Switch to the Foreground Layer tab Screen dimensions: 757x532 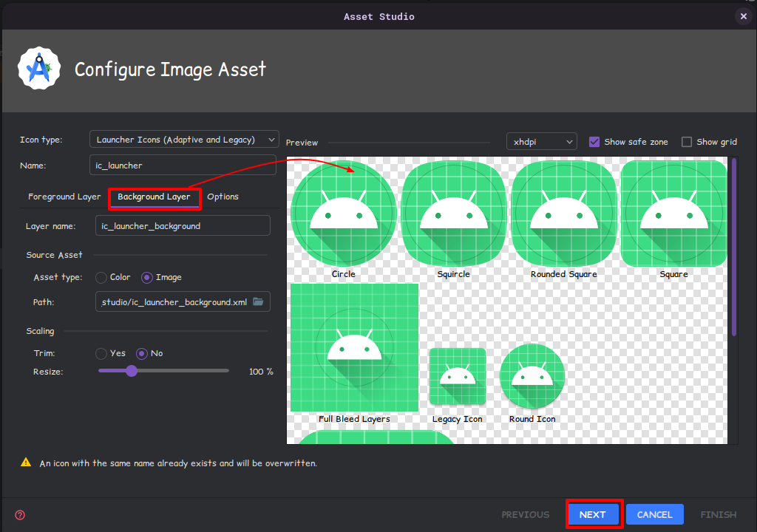tap(64, 197)
